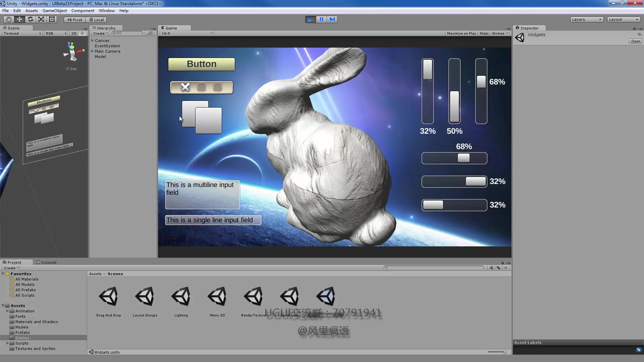Pause the running game

(321, 19)
